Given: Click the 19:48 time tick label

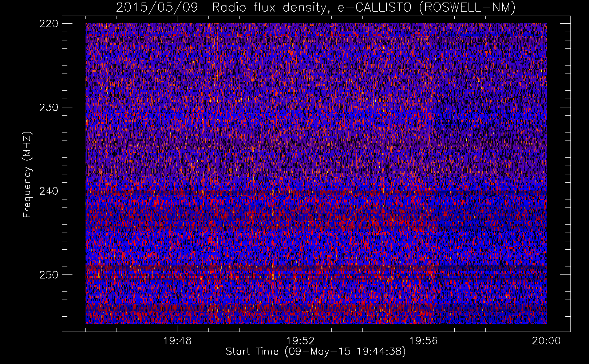Looking at the screenshot, I should pyautogui.click(x=178, y=341).
